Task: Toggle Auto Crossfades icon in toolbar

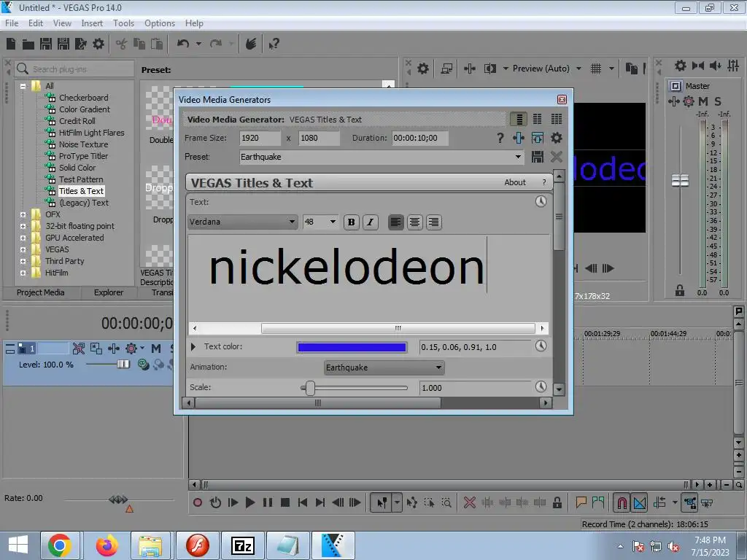Action: [x=640, y=502]
